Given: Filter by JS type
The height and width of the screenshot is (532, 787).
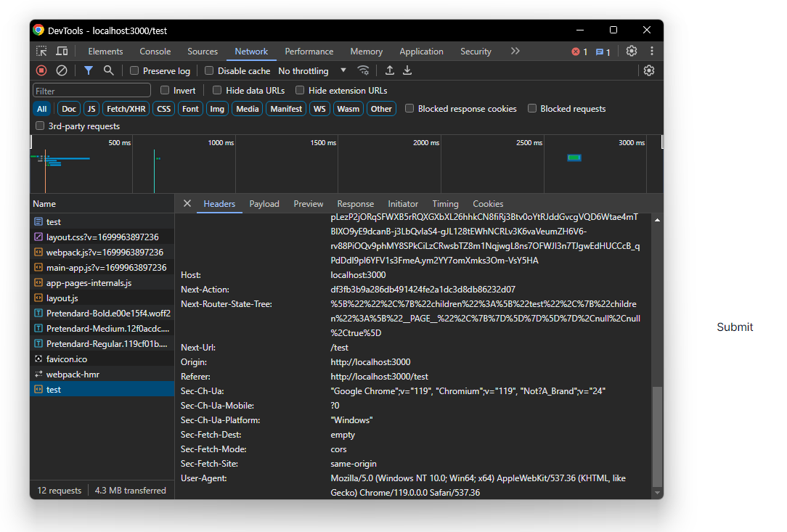Looking at the screenshot, I should pos(91,109).
